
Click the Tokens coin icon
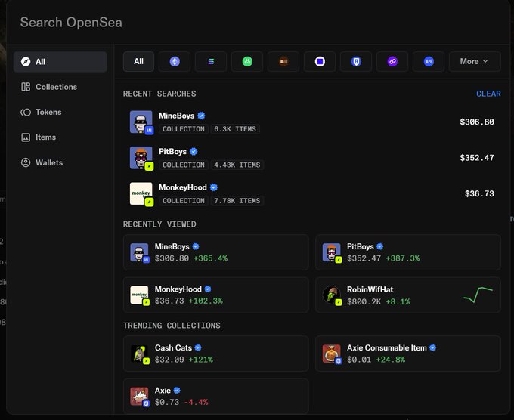click(x=26, y=112)
